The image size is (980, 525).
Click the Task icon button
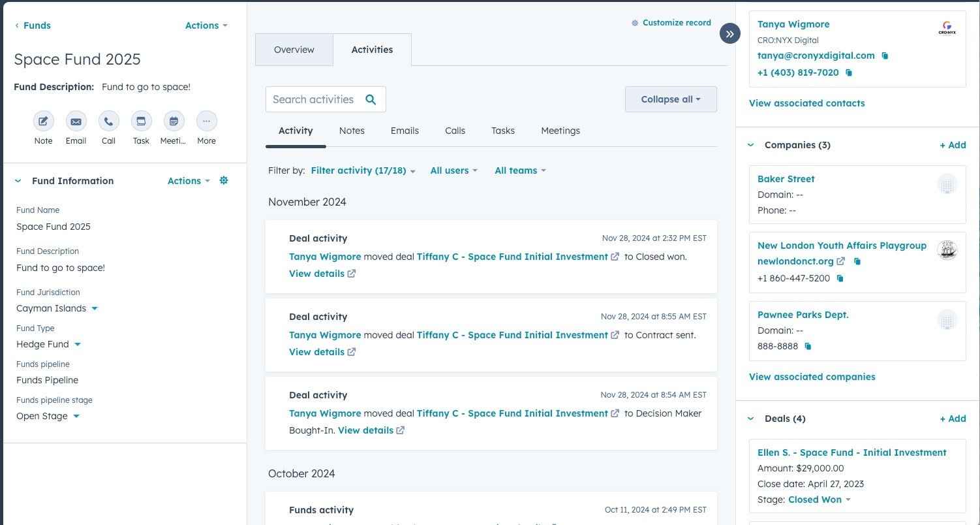point(141,121)
